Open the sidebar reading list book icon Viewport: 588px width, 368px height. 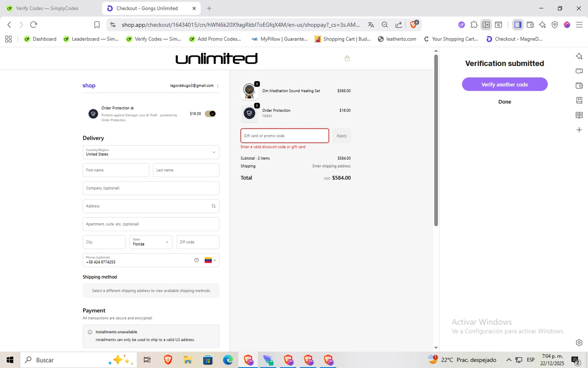click(x=579, y=115)
